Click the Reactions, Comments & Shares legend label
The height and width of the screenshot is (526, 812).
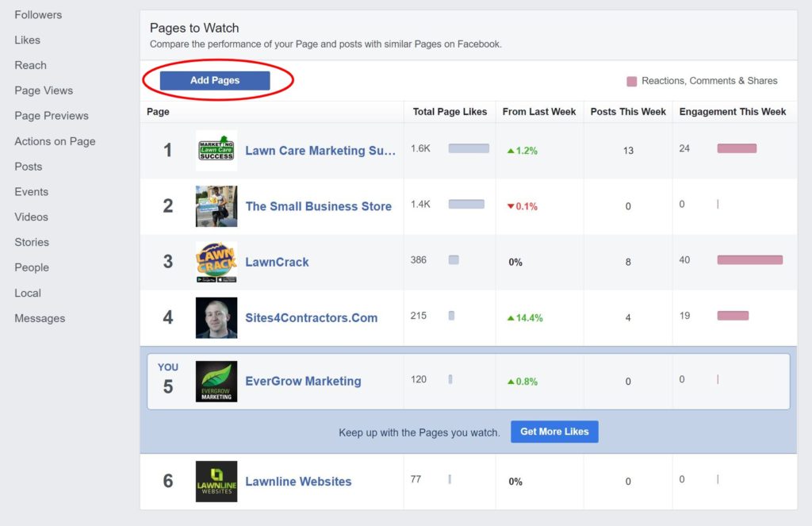click(x=710, y=81)
